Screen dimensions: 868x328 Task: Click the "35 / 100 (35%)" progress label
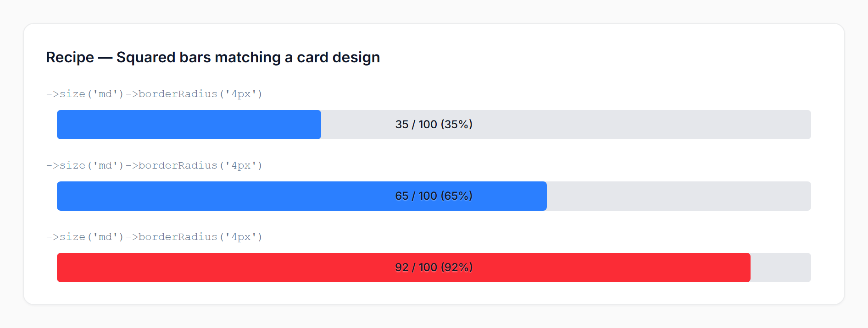point(434,125)
